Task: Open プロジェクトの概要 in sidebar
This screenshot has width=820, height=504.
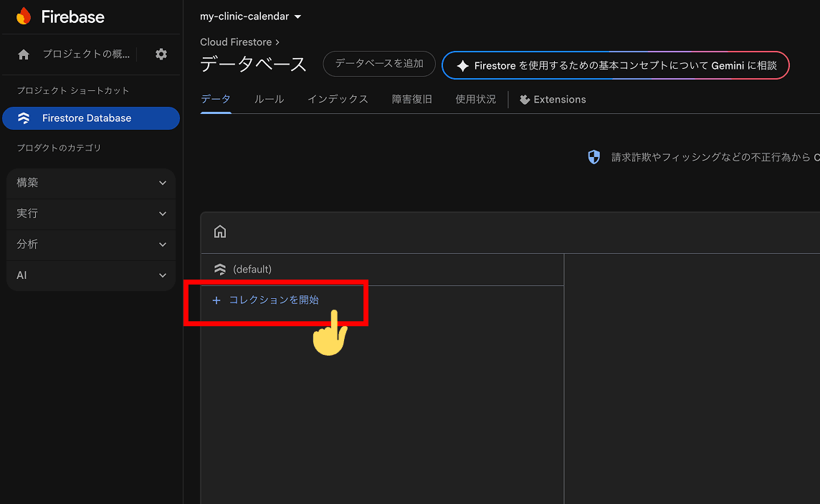Action: [x=86, y=54]
